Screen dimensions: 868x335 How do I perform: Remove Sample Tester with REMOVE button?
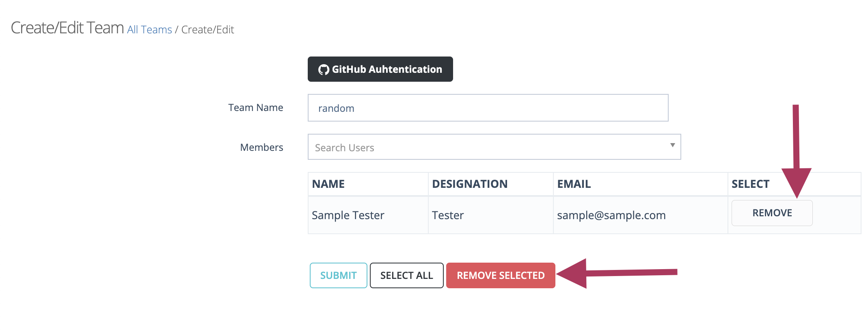[772, 213]
